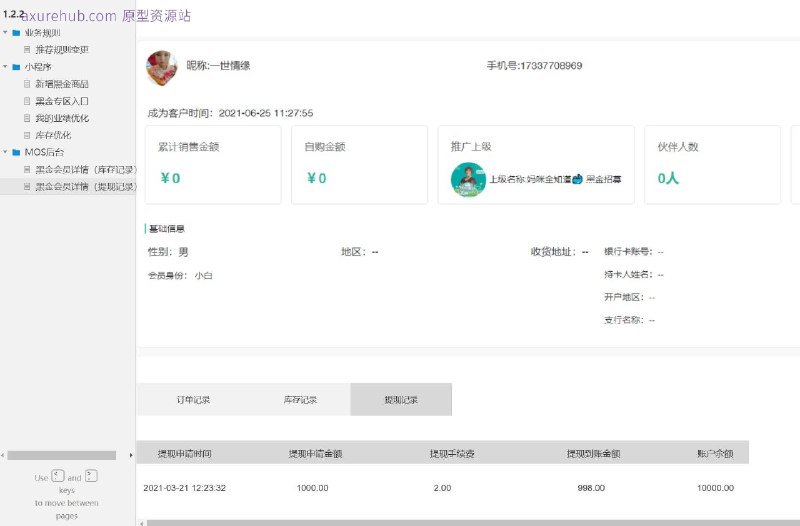This screenshot has height=526, width=800.
Task: Click the 业务规则 folder icon
Action: pos(16,33)
